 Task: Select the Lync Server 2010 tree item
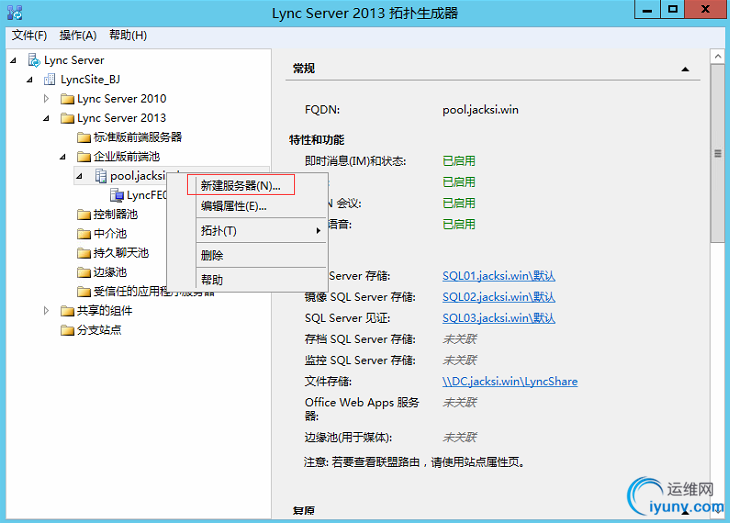[122, 99]
